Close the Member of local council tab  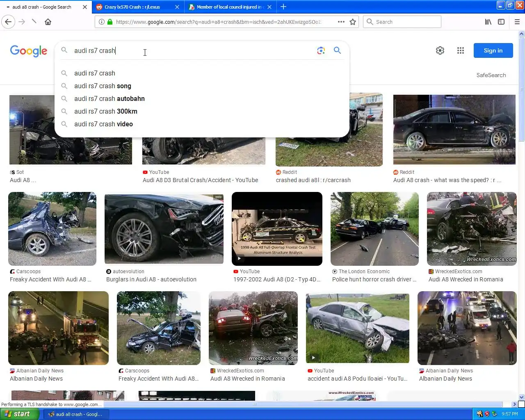point(269,7)
